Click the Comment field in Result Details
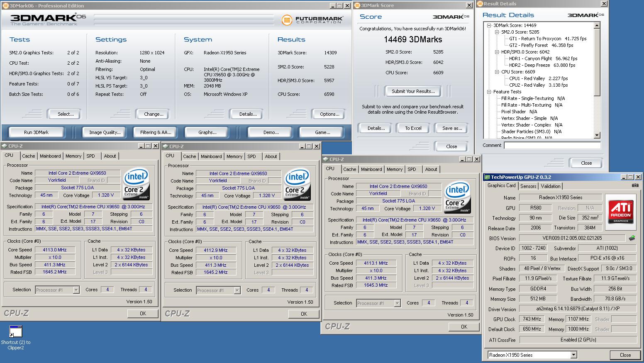Image resolution: width=644 pixels, height=363 pixels. pyautogui.click(x=552, y=145)
